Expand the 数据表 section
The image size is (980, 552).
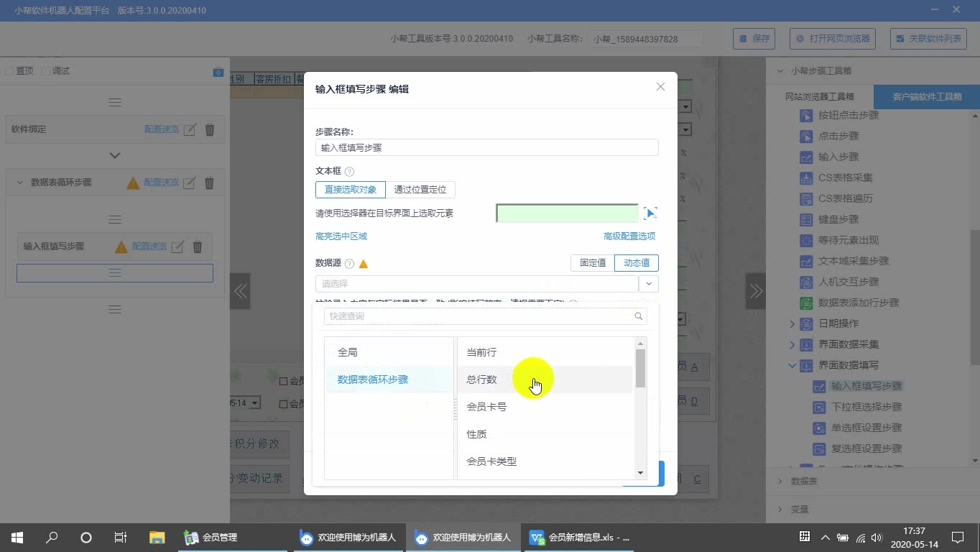pos(780,482)
